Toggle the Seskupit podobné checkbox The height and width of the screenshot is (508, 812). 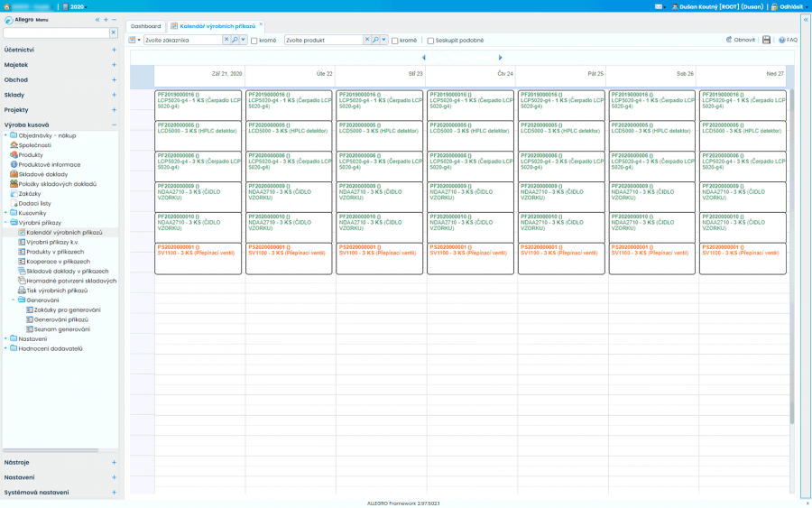[x=429, y=41]
